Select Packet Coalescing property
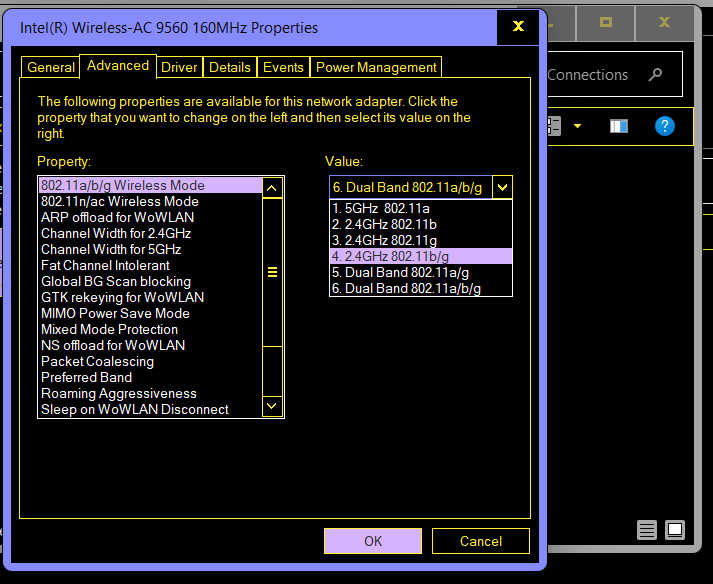This screenshot has height=584, width=713. (150, 361)
